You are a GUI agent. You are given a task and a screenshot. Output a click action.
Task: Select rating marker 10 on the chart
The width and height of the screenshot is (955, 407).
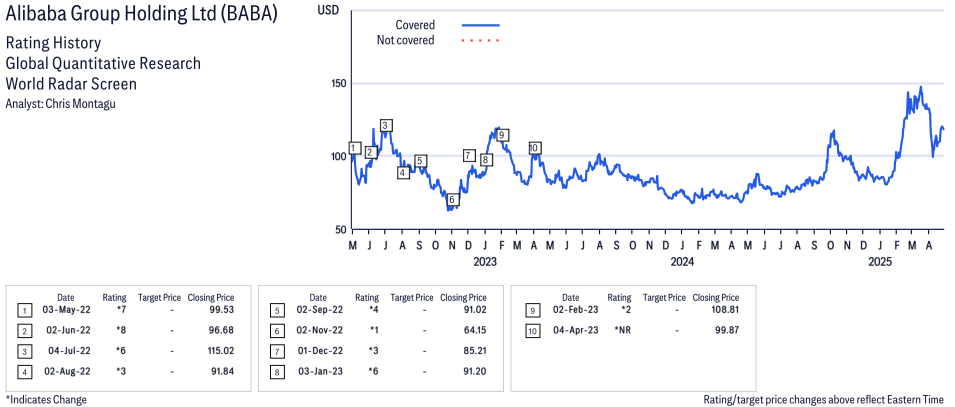tap(534, 148)
